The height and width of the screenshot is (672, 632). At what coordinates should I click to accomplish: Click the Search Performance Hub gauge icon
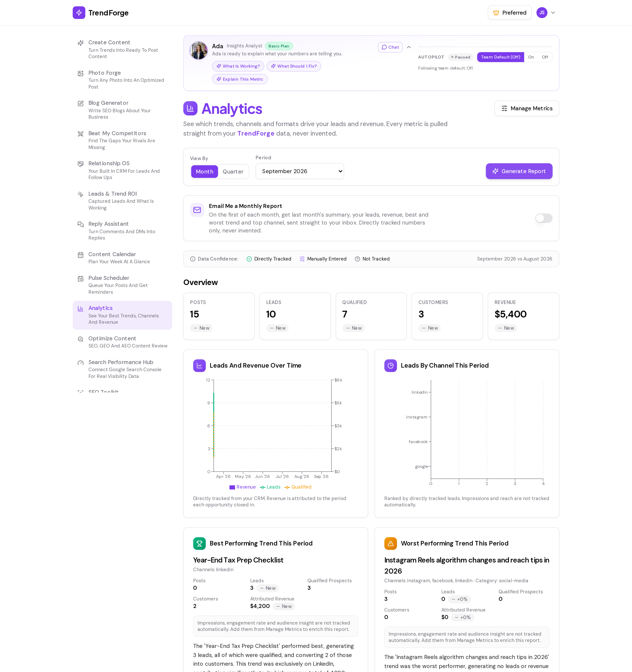click(x=80, y=363)
